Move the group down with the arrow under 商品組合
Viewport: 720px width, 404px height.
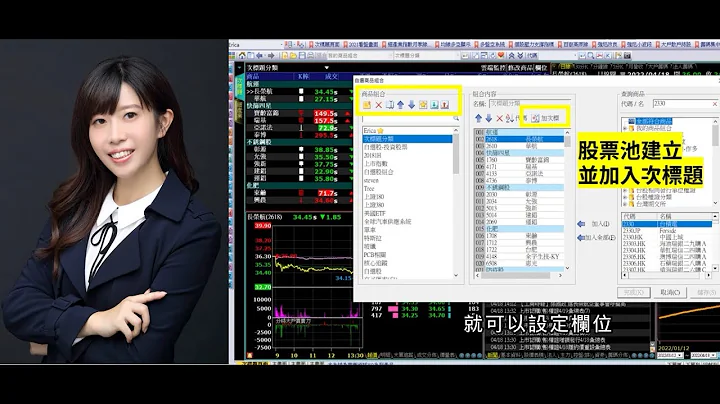point(411,105)
